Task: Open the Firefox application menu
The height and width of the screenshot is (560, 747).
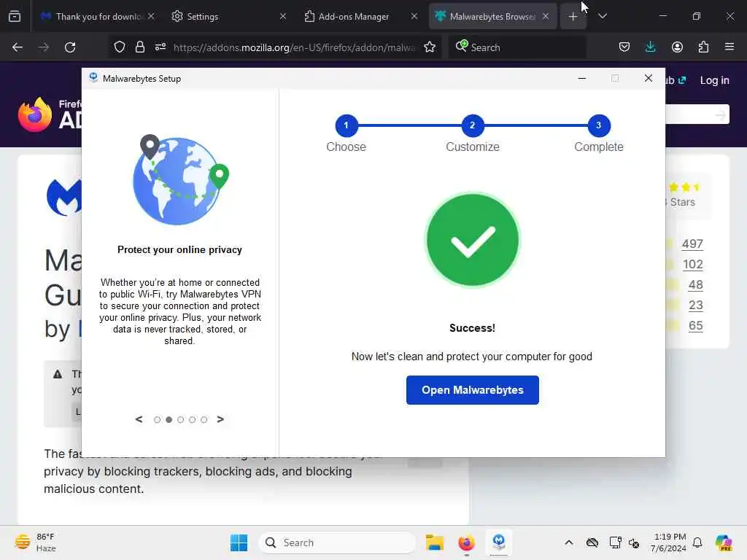Action: click(729, 47)
